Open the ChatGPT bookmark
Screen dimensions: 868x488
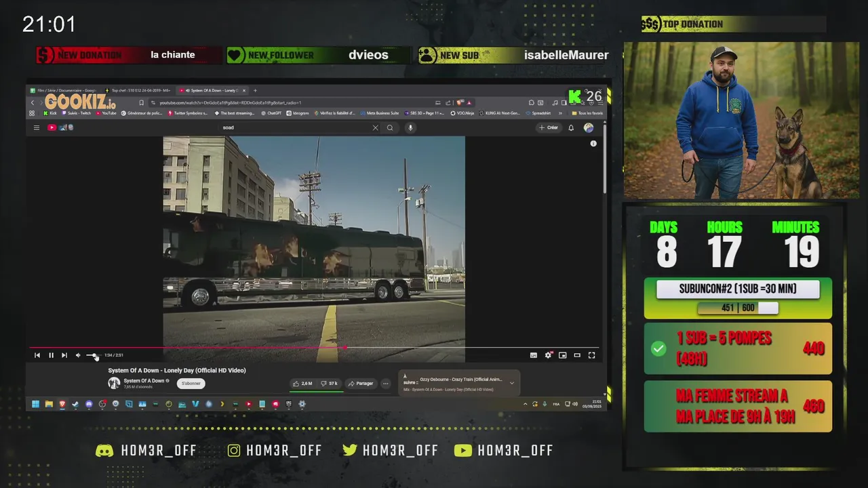coord(271,113)
